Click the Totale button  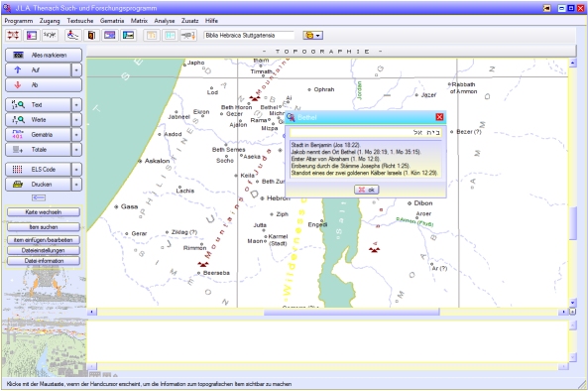point(39,150)
